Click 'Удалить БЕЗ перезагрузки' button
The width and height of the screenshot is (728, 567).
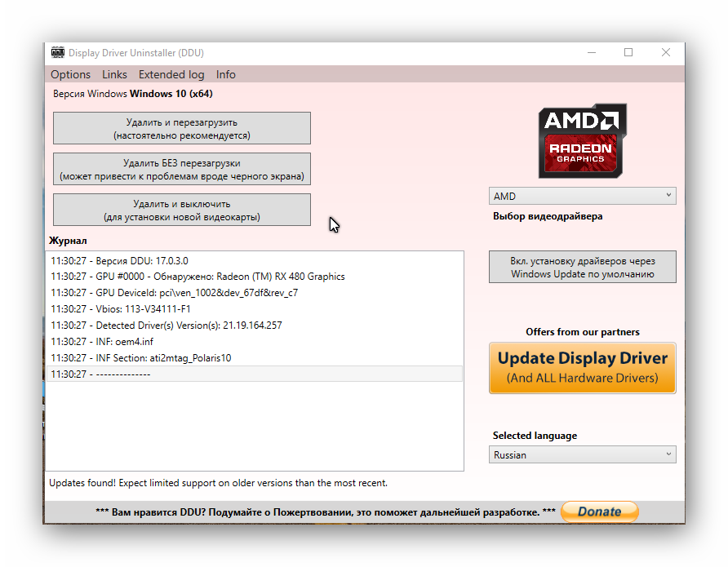(x=181, y=169)
